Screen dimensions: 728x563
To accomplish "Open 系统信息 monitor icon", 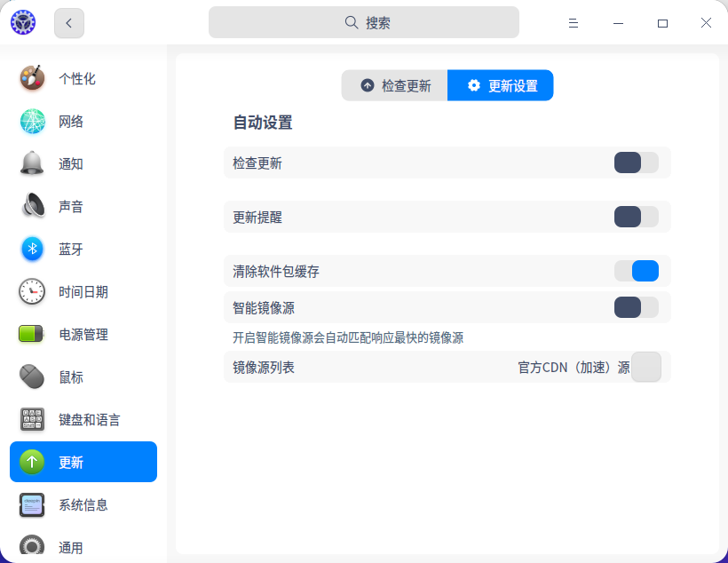I will tap(32, 505).
